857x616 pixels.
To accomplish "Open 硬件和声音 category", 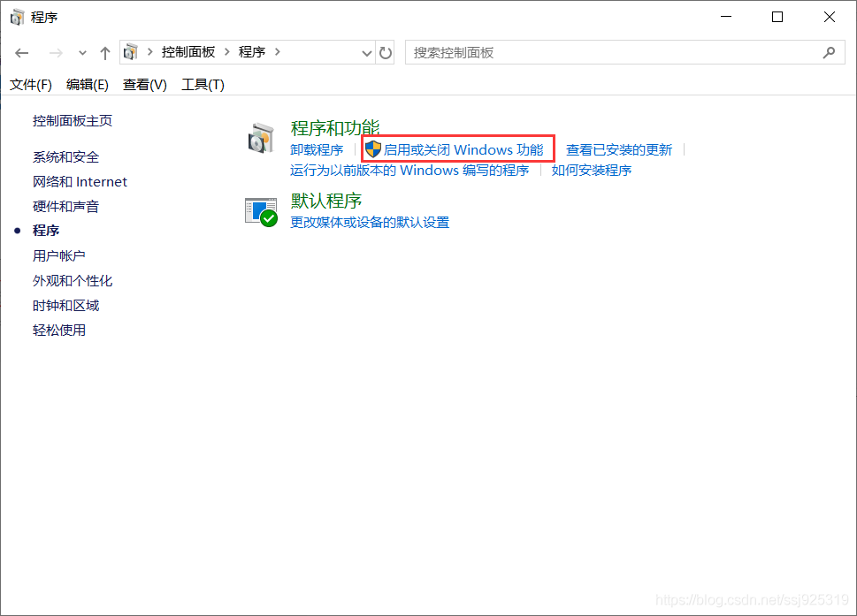I will click(65, 207).
